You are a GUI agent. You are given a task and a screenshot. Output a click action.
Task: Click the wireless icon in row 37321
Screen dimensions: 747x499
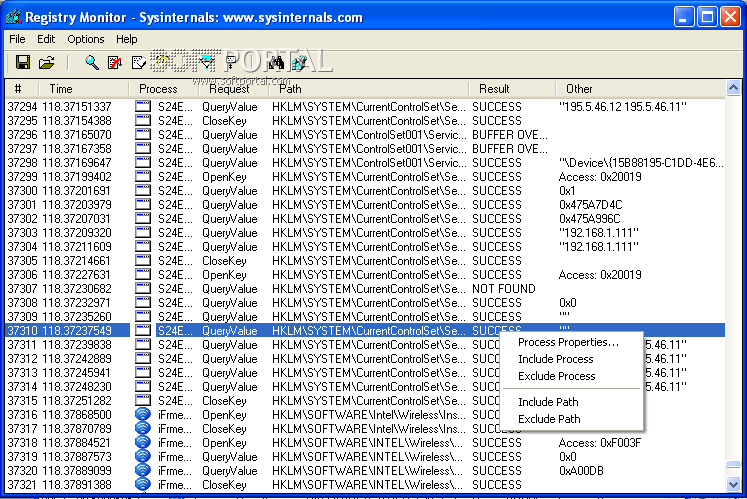143,484
